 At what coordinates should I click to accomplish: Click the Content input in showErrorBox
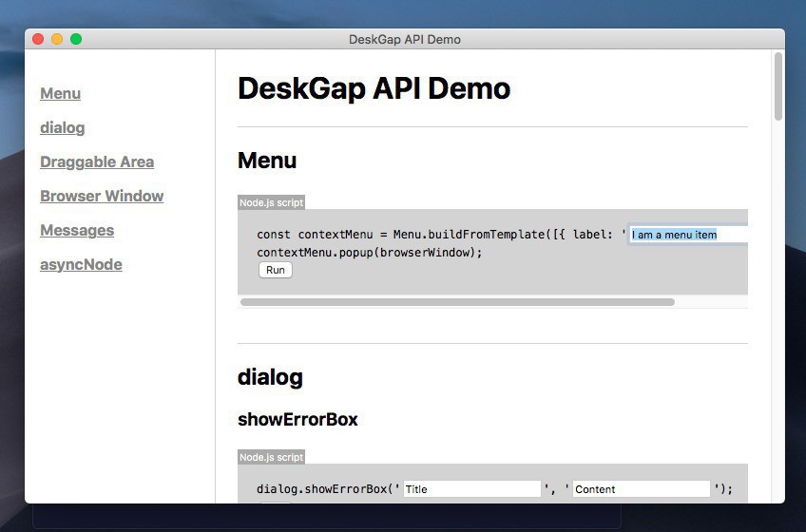[642, 489]
